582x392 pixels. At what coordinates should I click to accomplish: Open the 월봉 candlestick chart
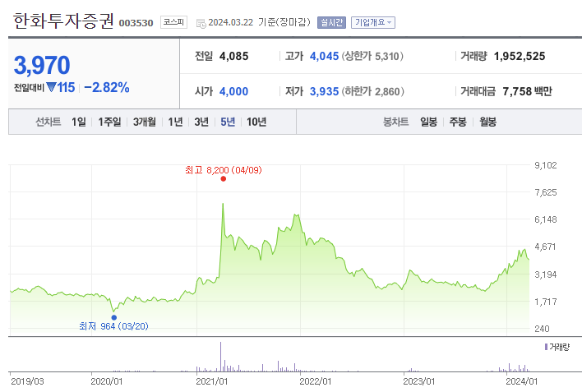[487, 122]
